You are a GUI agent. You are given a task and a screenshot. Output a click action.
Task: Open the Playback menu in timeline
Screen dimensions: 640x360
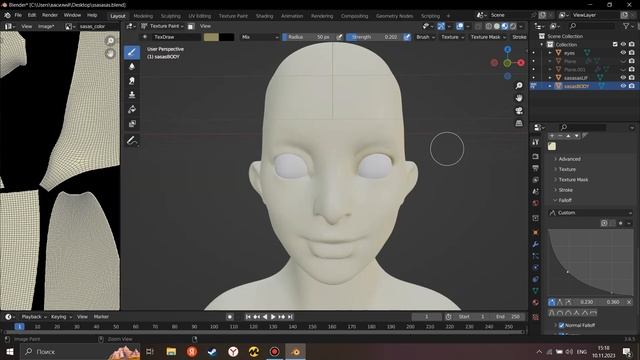pos(33,317)
